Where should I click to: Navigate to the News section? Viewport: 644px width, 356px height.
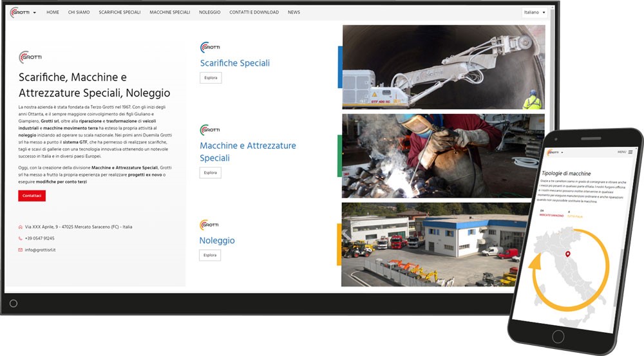(294, 12)
